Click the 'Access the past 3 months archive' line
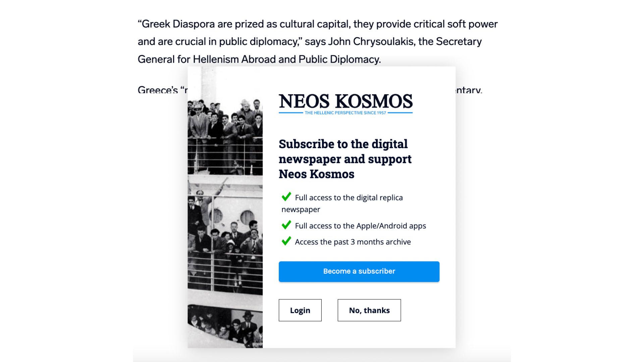 (353, 242)
